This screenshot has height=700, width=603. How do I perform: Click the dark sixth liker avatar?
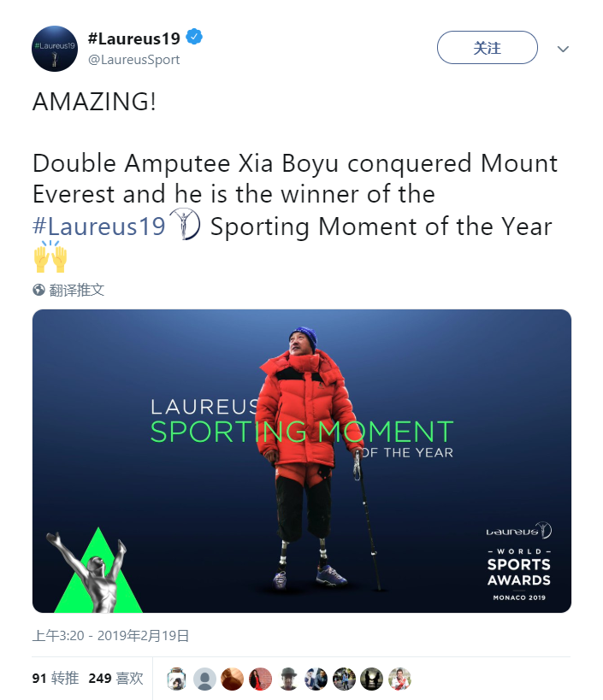316,679
